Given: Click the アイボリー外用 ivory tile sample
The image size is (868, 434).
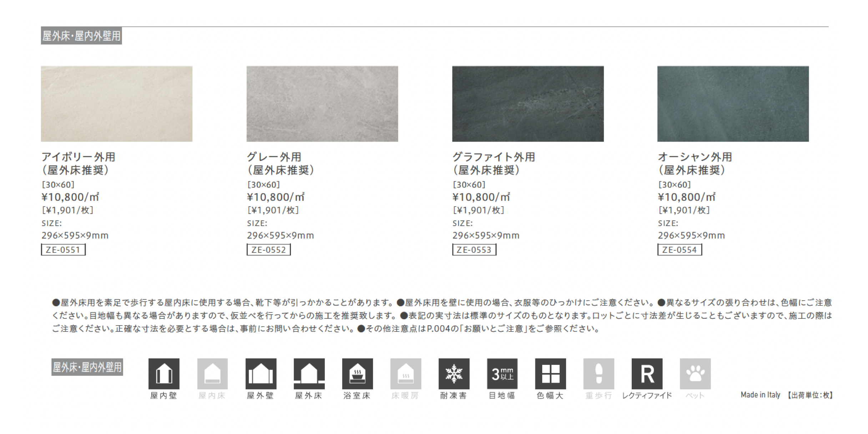Looking at the screenshot, I should pyautogui.click(x=117, y=104).
